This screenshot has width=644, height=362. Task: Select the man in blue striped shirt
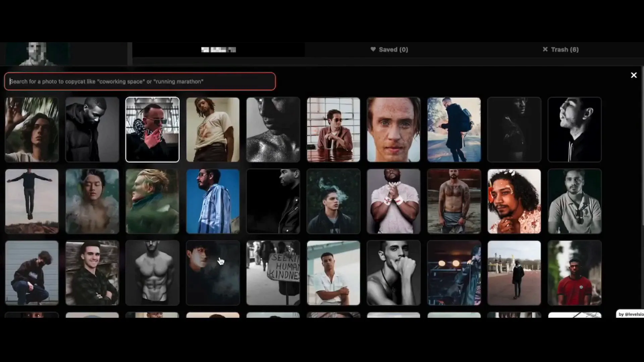(212, 201)
